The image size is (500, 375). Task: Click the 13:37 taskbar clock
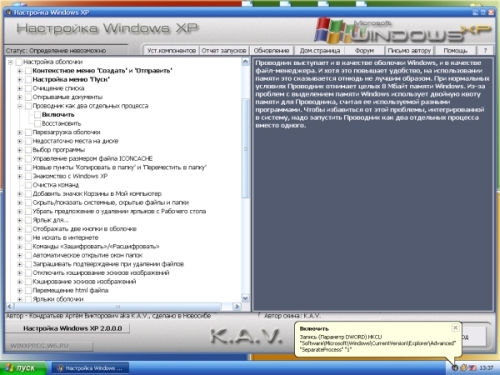486,368
